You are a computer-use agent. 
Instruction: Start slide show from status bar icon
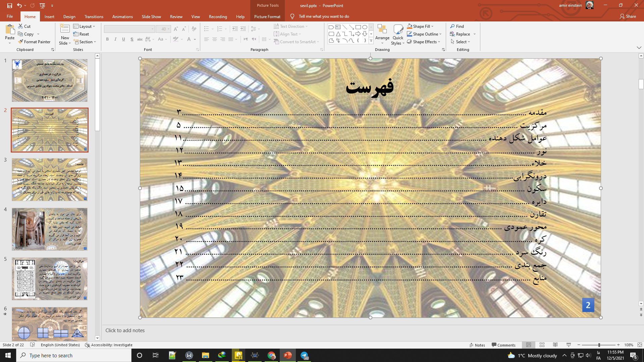pos(569,345)
